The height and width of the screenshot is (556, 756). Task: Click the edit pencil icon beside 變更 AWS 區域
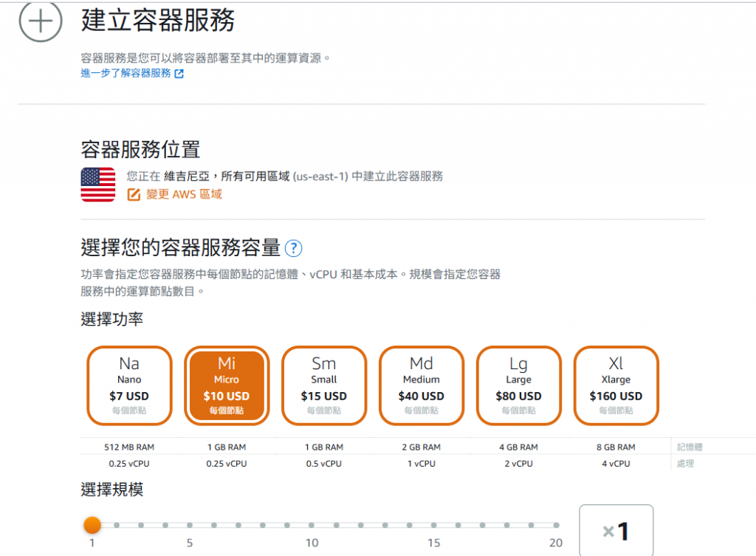pyautogui.click(x=134, y=194)
